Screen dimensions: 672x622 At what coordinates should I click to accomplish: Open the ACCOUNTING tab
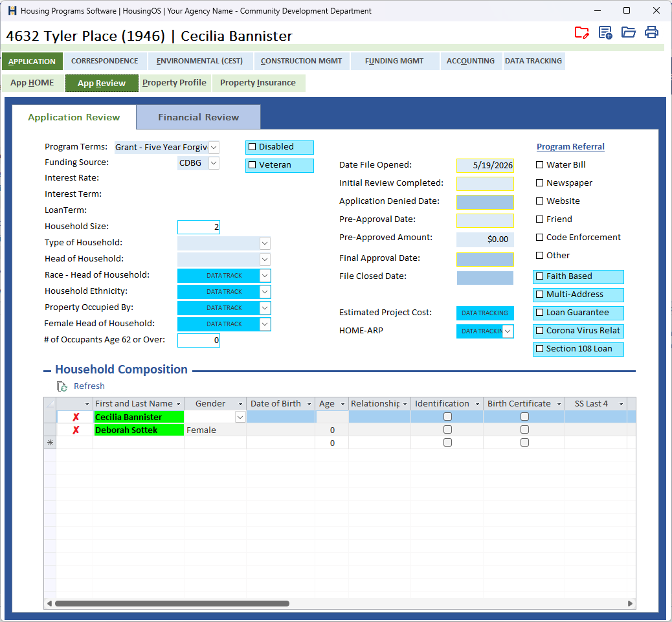(471, 61)
